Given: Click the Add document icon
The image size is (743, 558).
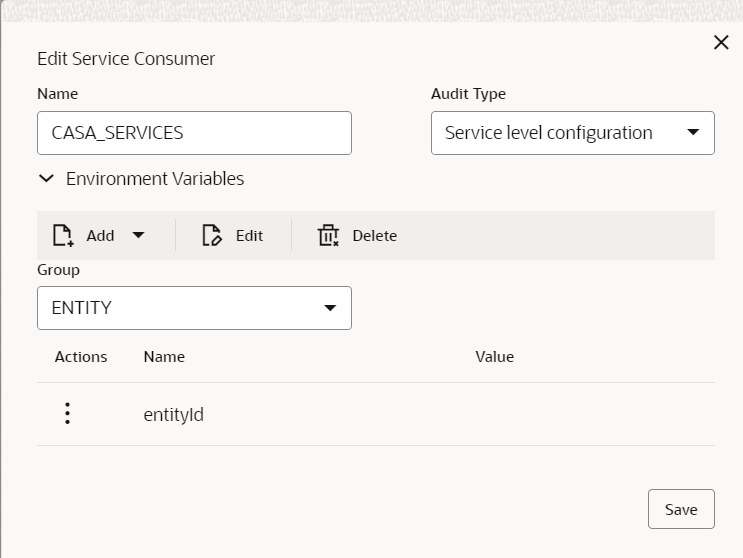Looking at the screenshot, I should [x=63, y=236].
